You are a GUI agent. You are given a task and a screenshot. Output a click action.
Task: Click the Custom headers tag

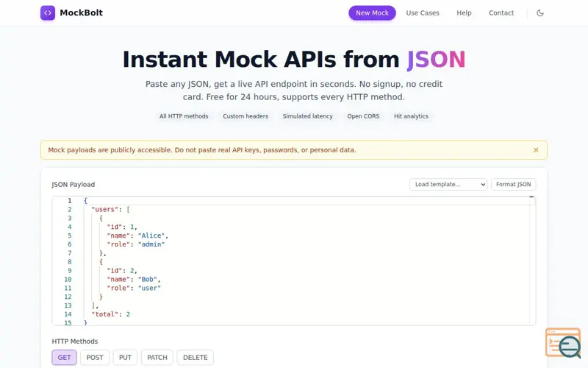(x=245, y=116)
